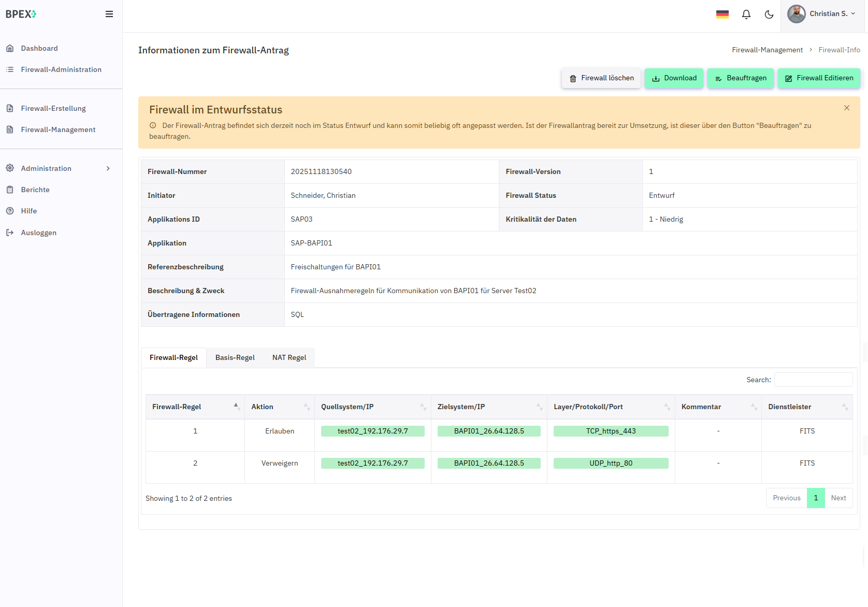The height and width of the screenshot is (607, 868).
Task: Click the German flag language icon
Action: click(x=722, y=15)
